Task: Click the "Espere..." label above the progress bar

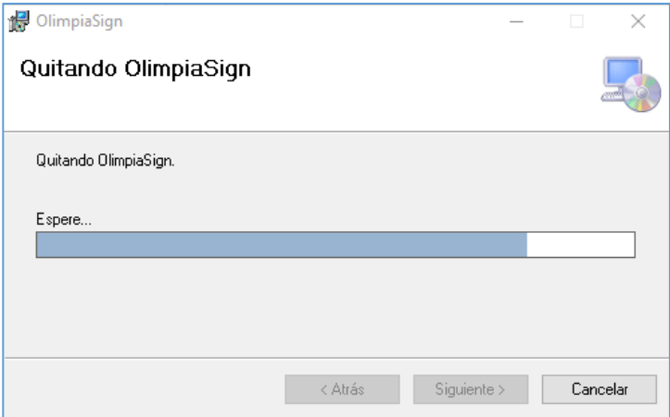Action: point(64,219)
